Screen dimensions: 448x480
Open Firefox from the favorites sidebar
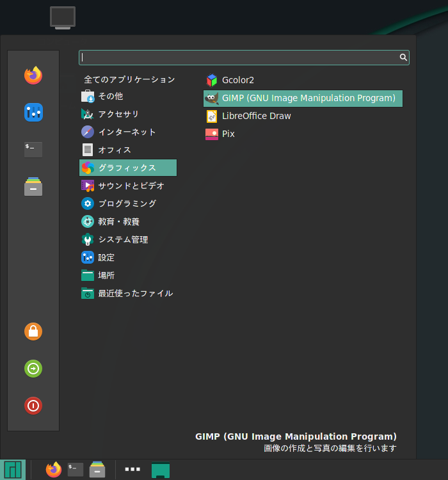pos(33,75)
